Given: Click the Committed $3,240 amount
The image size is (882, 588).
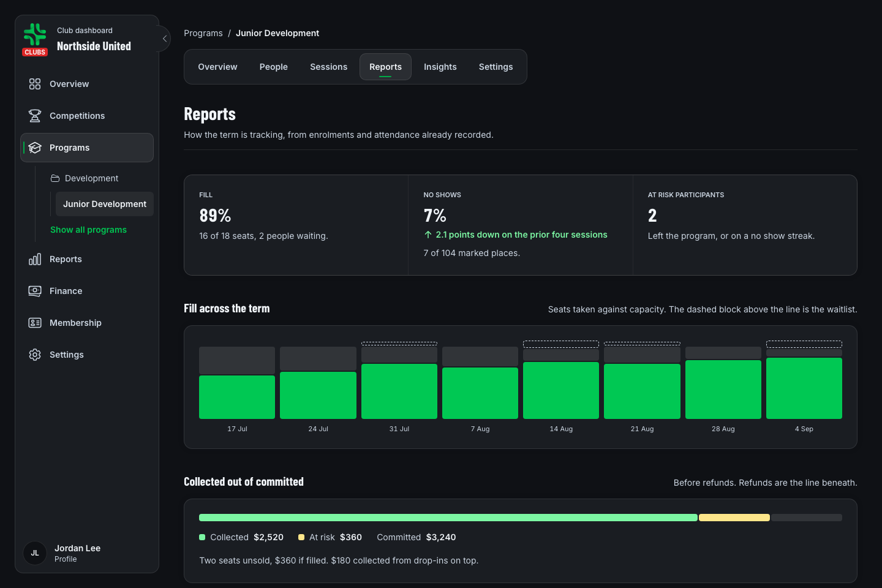Looking at the screenshot, I should coord(441,537).
